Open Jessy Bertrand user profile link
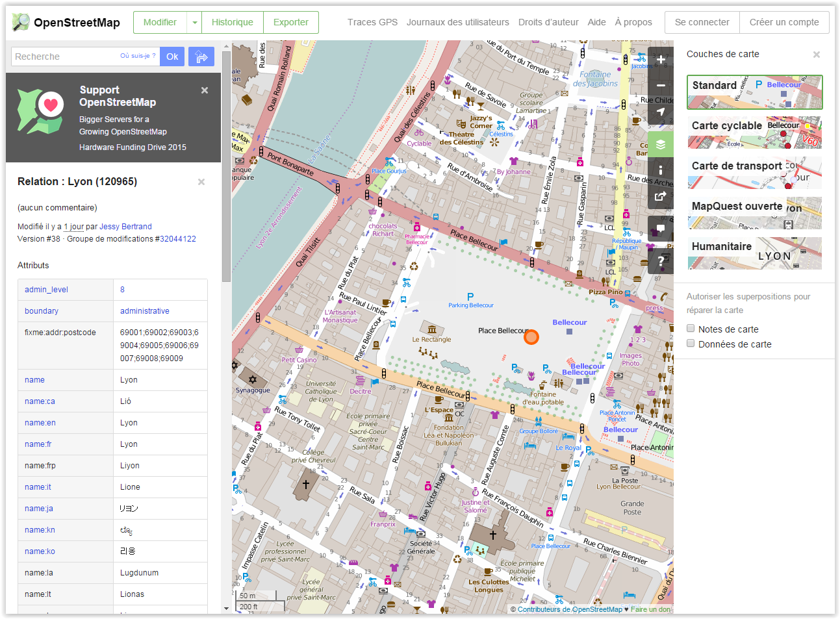This screenshot has height=619, width=840. (x=125, y=227)
